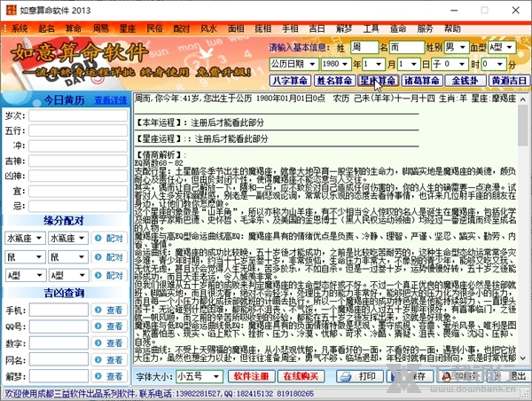Image resolution: width=532 pixels, height=401 pixels.
Task: Open the 查看详情 link in 今日黄历
Action: tap(111, 100)
